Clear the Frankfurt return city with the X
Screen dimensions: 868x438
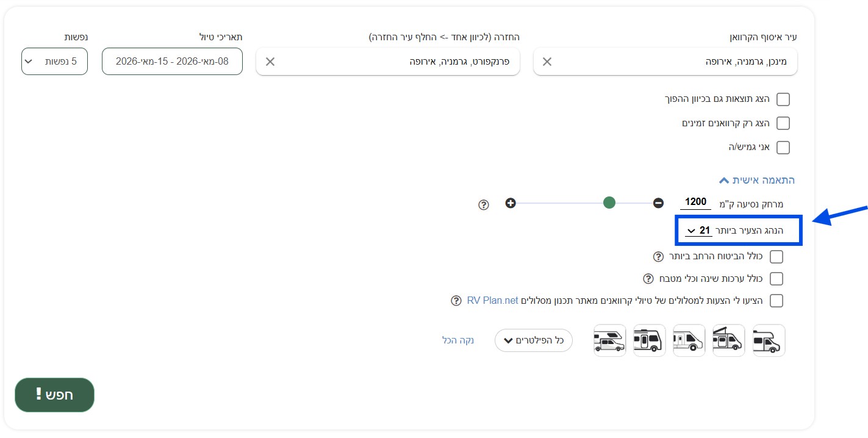(270, 61)
